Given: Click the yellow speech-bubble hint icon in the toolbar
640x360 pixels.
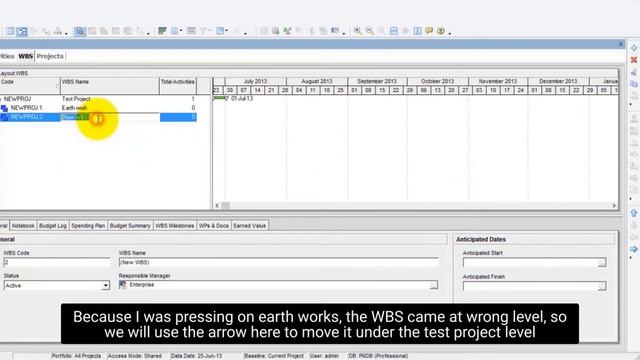Looking at the screenshot, I should point(429,31).
